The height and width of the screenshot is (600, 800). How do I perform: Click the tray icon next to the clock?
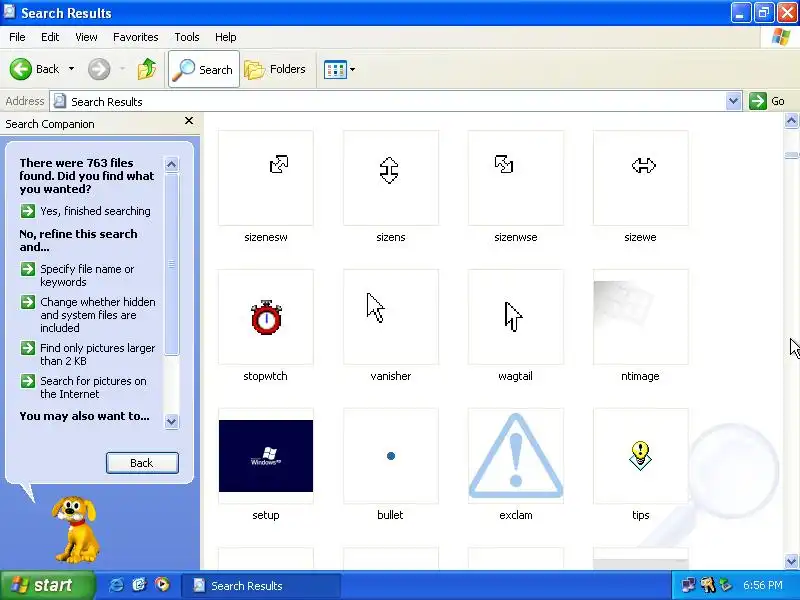point(726,585)
